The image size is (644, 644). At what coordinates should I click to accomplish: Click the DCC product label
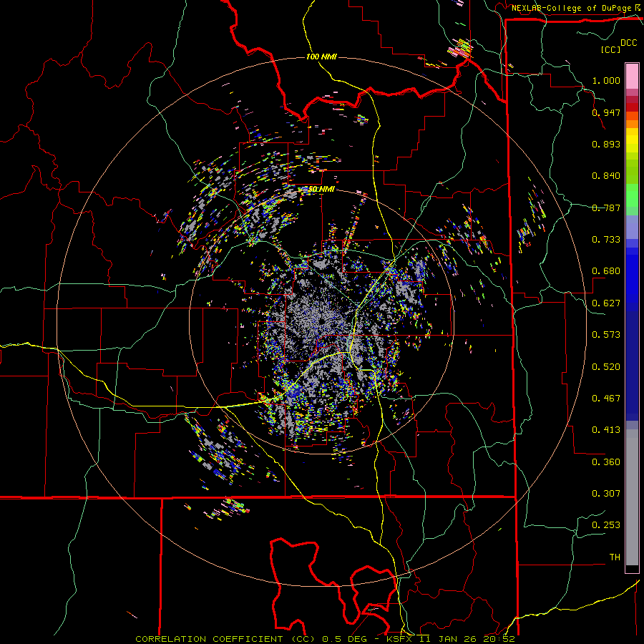tap(628, 43)
